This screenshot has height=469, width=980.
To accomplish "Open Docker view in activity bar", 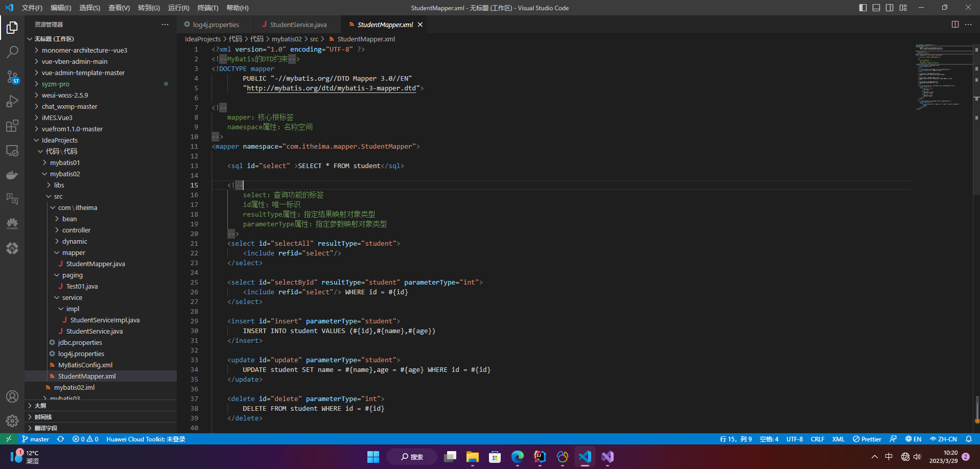I will [x=12, y=175].
